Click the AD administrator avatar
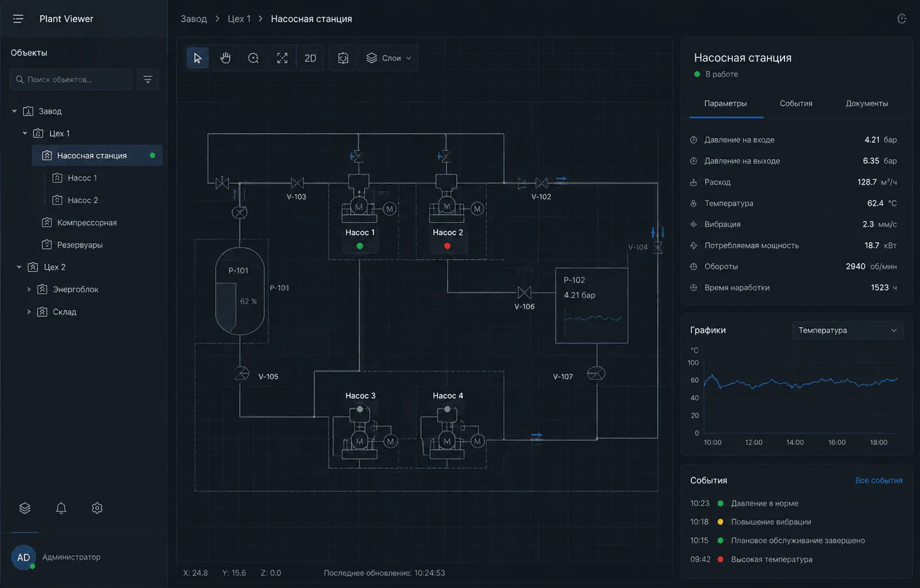This screenshot has height=588, width=920. (x=23, y=557)
